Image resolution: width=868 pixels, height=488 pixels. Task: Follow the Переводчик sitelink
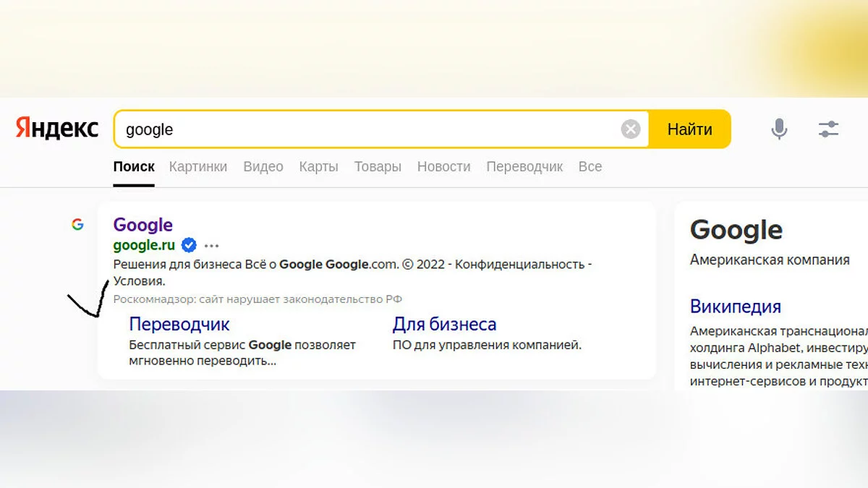click(x=179, y=324)
